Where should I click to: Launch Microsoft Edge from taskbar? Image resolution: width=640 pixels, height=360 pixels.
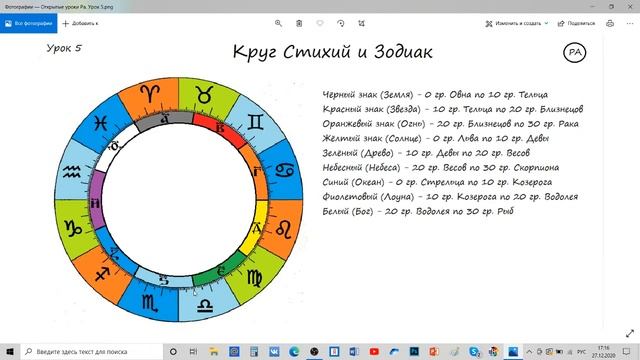tap(294, 351)
